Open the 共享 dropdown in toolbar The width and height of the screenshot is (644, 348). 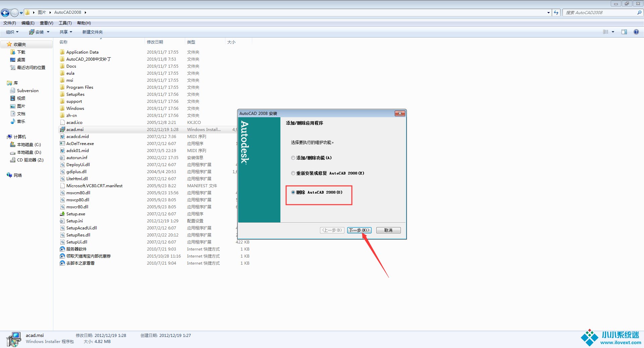point(66,32)
